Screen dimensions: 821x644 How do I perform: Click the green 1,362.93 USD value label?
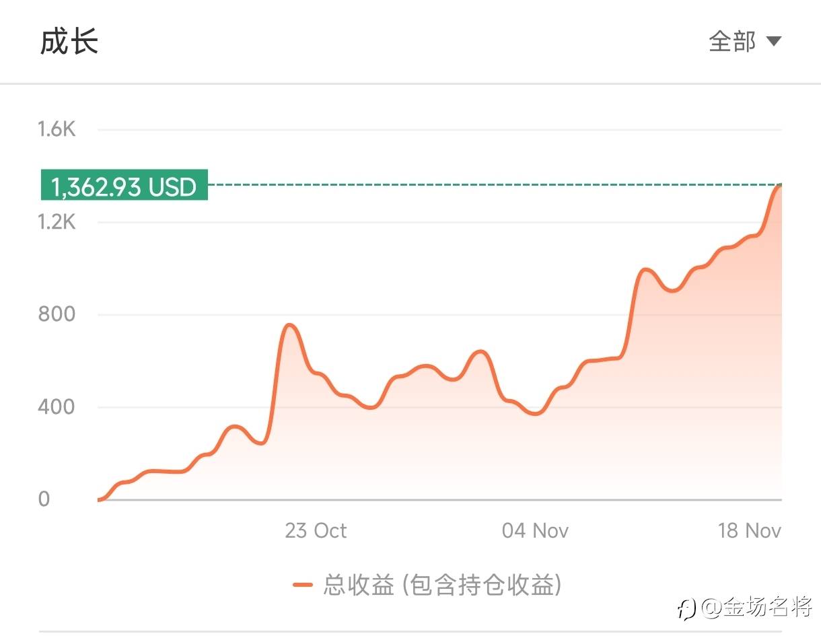pyautogui.click(x=124, y=186)
